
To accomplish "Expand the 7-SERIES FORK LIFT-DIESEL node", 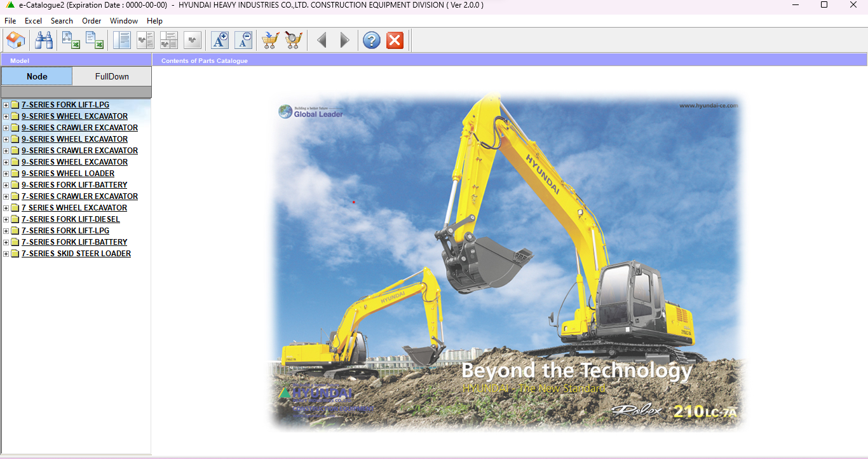I will click(x=6, y=219).
